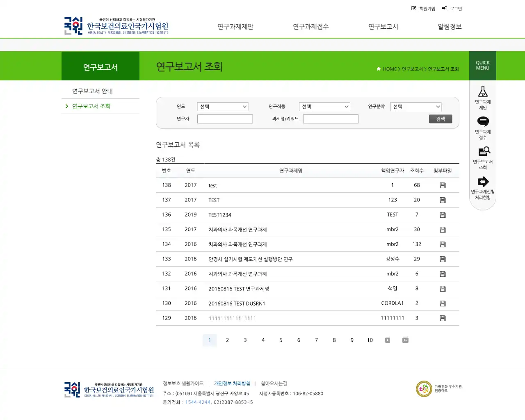This screenshot has height=420, width=525.
Task: Download the attachment for row 129
Action: click(443, 318)
